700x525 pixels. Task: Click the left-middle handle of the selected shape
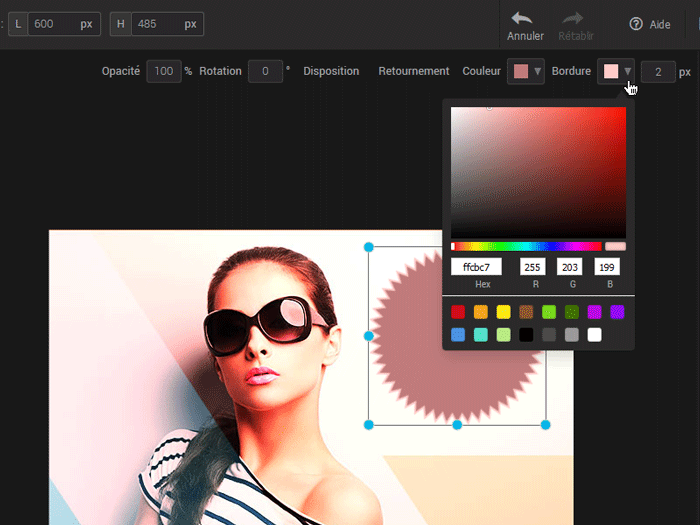pos(369,336)
